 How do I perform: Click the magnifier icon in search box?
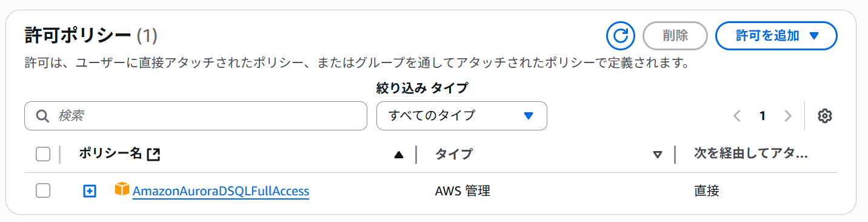42,116
